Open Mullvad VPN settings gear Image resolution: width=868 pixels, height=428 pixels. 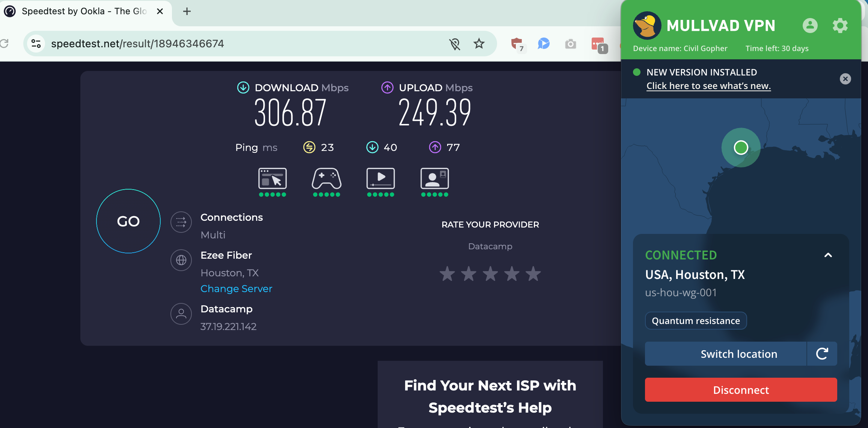coord(840,25)
